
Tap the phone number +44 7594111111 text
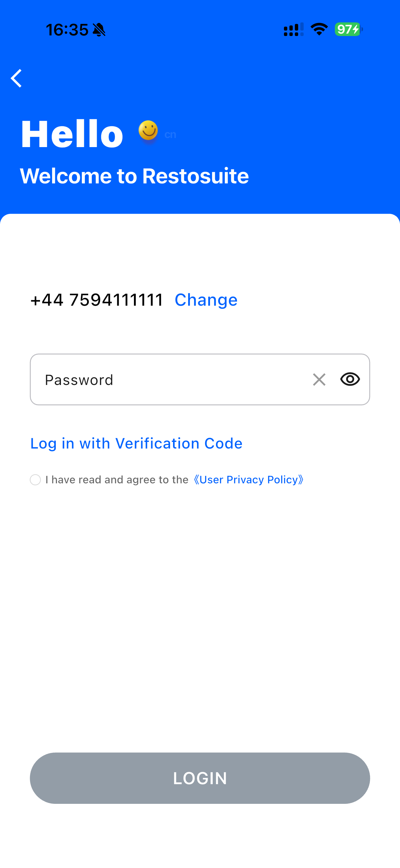click(x=97, y=300)
